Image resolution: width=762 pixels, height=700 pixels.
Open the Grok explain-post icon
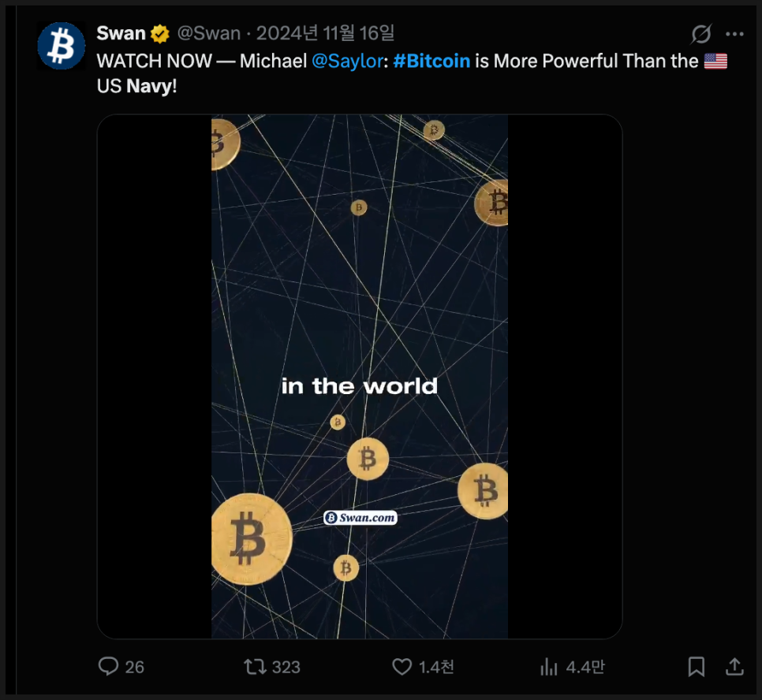[700, 34]
